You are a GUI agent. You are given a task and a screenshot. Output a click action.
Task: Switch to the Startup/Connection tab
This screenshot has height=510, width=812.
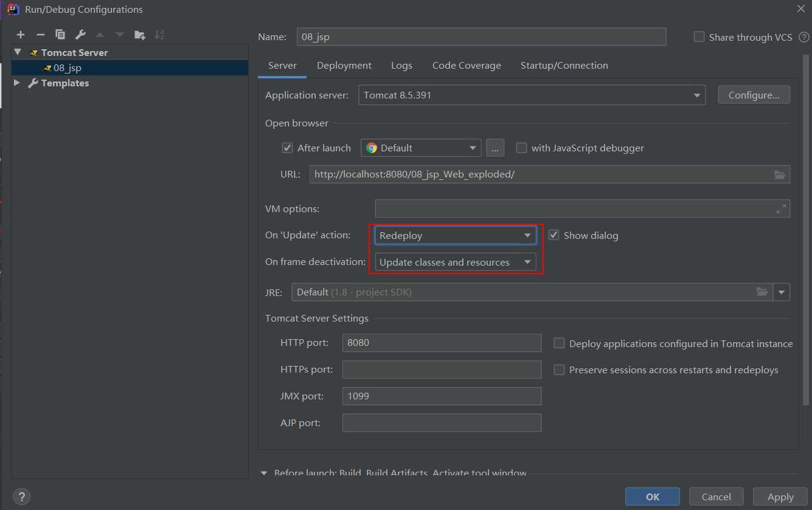click(564, 65)
